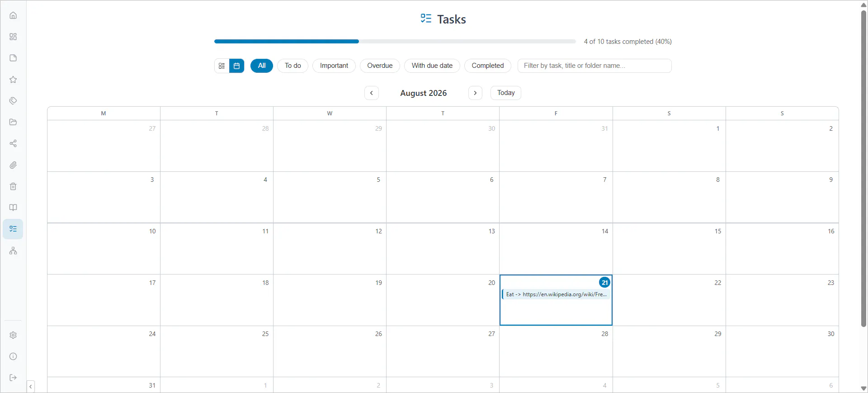This screenshot has width=868, height=393.
Task: Open the Home page from sidebar
Action: click(x=13, y=15)
